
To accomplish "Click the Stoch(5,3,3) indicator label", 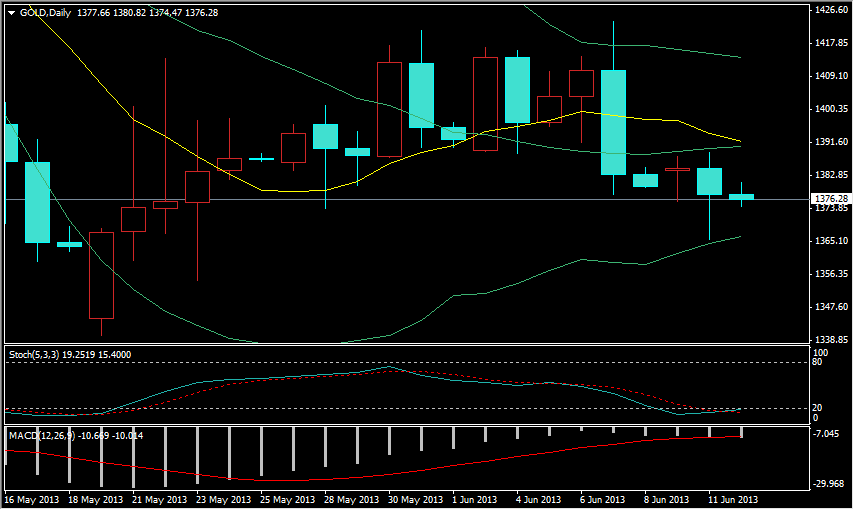I will 34,355.
